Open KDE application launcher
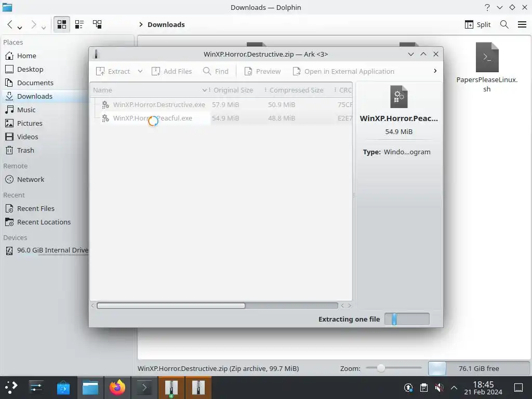This screenshot has height=399, width=532. coord(11,388)
